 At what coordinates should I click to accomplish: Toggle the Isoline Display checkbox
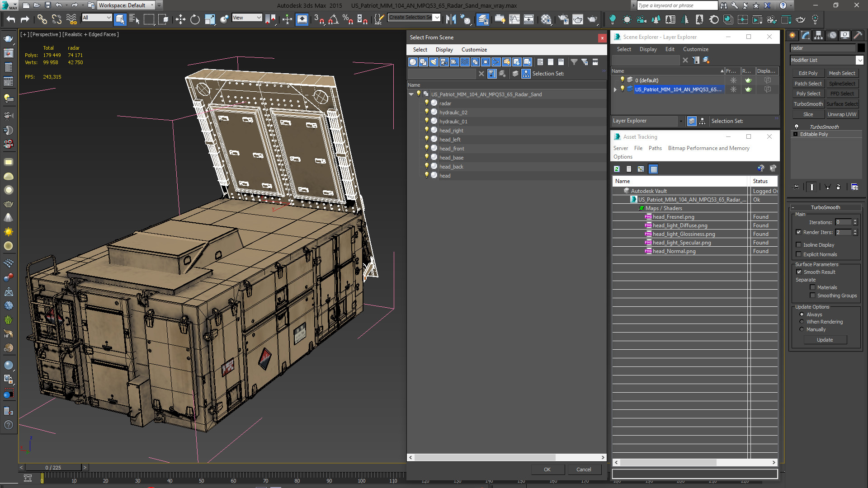(798, 245)
